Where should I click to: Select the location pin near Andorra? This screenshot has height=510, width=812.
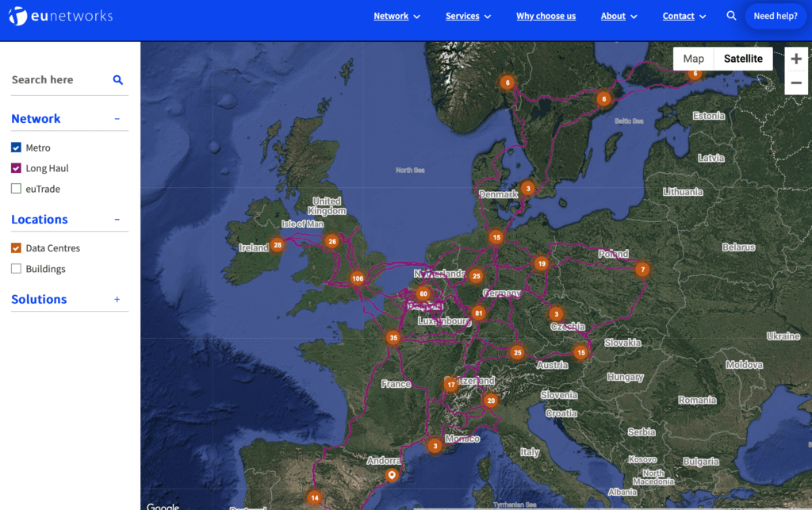391,475
